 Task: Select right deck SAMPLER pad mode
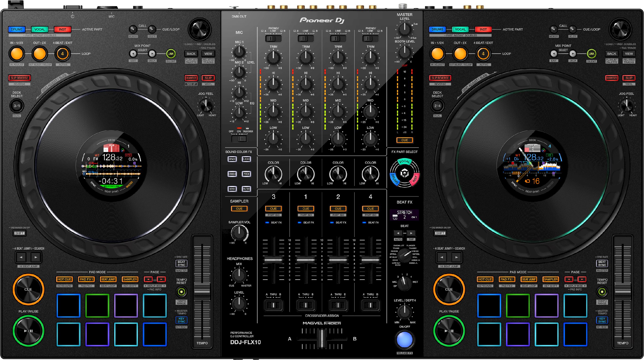(x=551, y=279)
